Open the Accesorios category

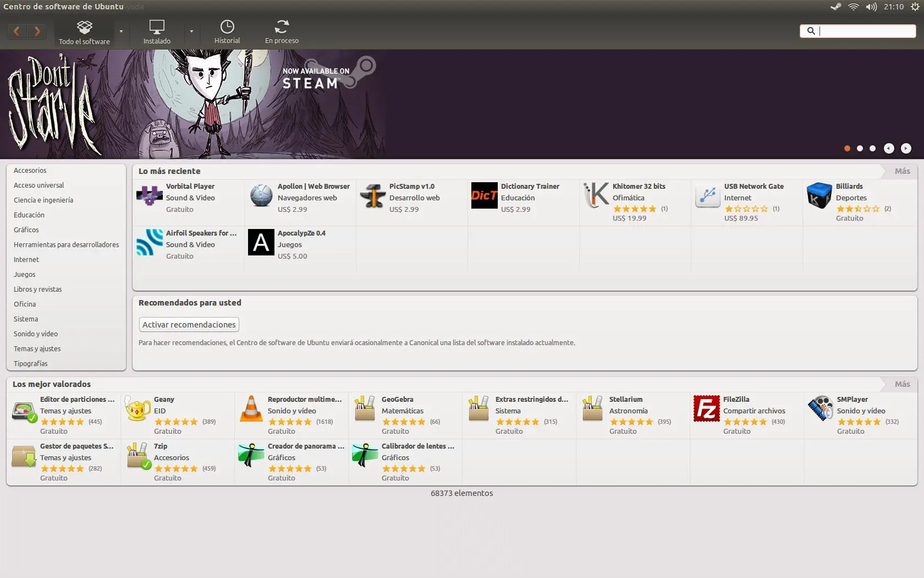pyautogui.click(x=30, y=171)
